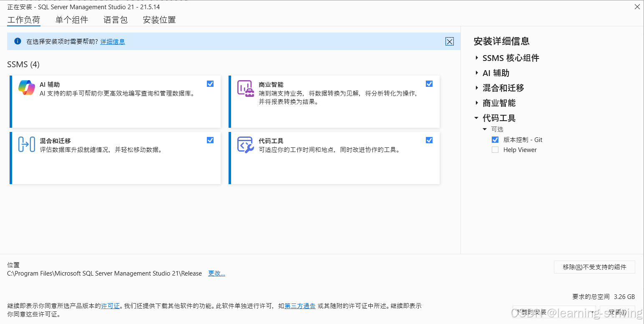
Task: Uncheck the 商业智能 workload checkbox
Action: click(429, 84)
